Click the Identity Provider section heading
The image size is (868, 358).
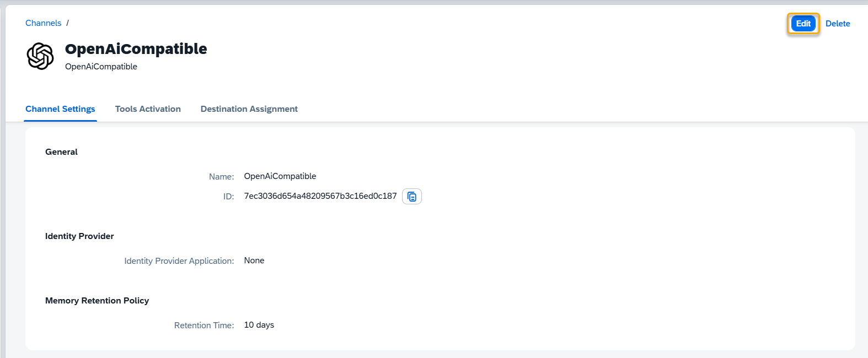pyautogui.click(x=79, y=236)
